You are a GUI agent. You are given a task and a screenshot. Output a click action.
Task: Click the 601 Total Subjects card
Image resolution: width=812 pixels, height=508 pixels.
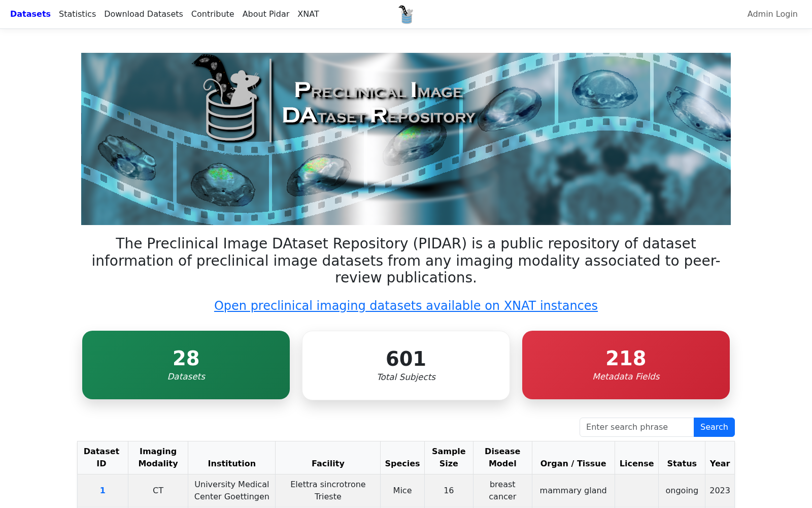coord(406,365)
